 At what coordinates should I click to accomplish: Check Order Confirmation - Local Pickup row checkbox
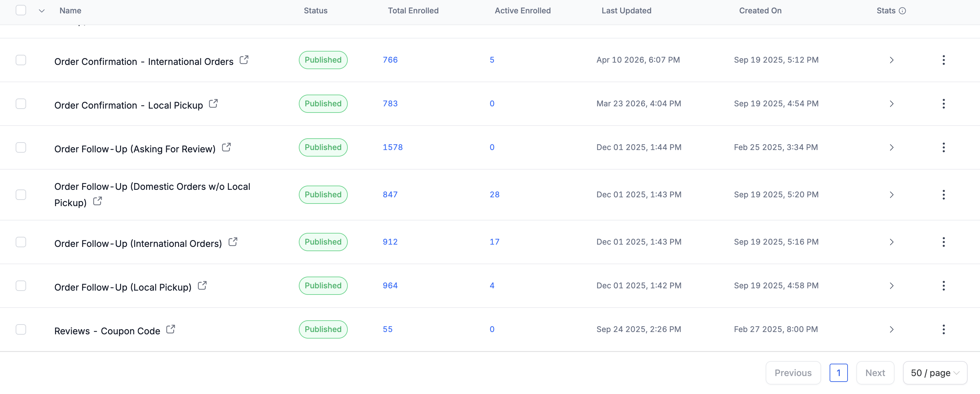(x=21, y=104)
